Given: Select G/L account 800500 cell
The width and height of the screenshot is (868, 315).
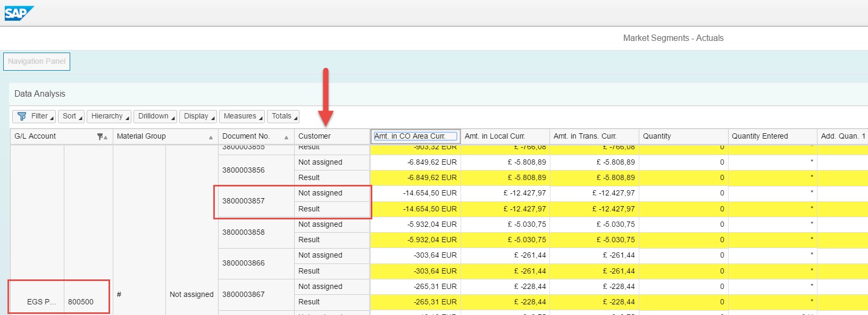Looking at the screenshot, I should pos(81,302).
